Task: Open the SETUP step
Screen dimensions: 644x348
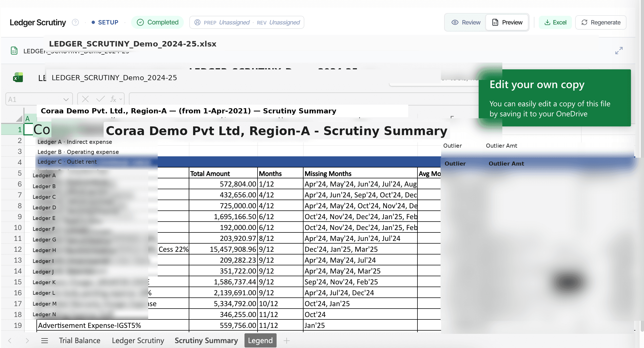Action: (105, 22)
